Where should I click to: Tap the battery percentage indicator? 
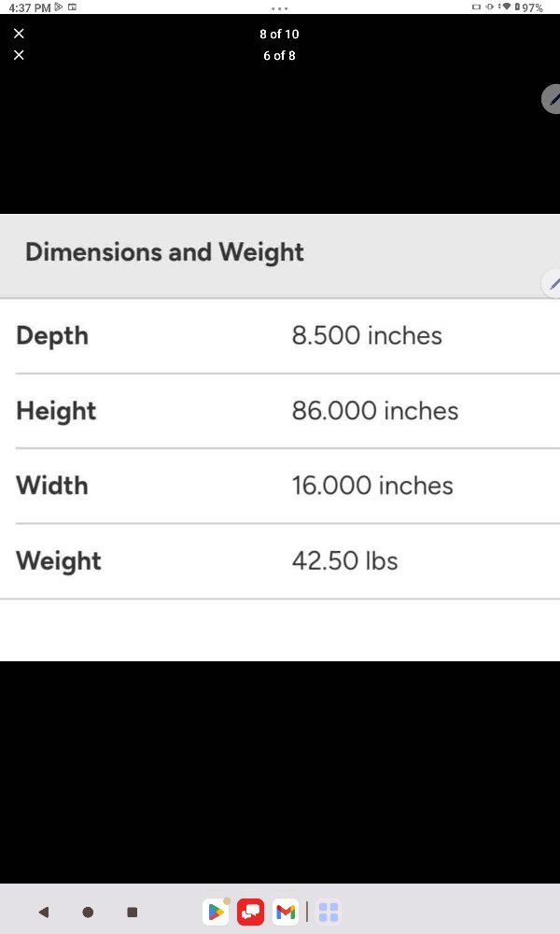tap(531, 7)
